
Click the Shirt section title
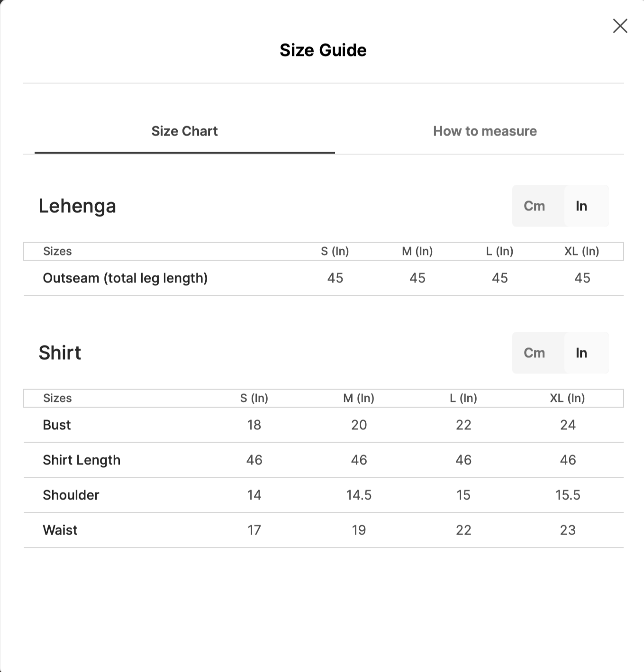coord(60,353)
